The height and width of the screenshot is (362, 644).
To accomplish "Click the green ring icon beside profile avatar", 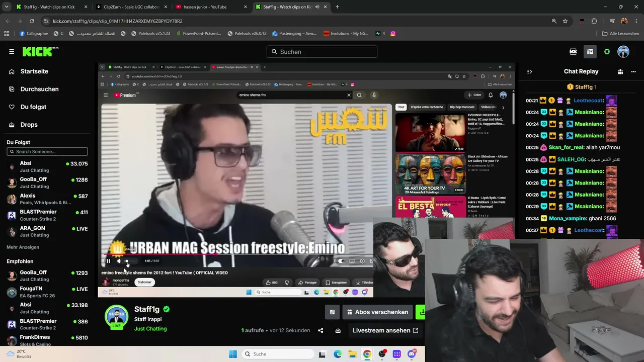I will (x=607, y=52).
